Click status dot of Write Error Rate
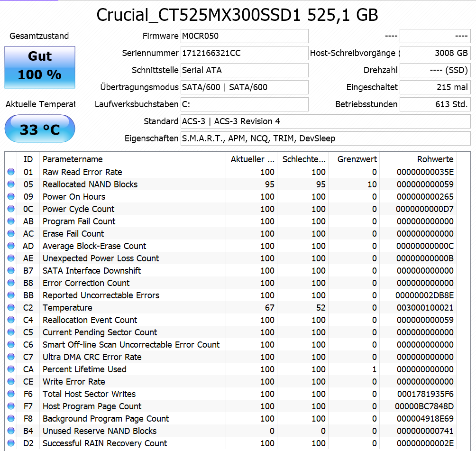Viewport: 476px width, 451px height. (x=11, y=381)
